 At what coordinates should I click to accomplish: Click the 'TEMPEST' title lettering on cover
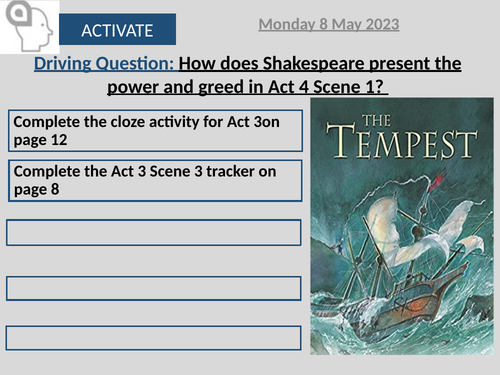[402, 142]
